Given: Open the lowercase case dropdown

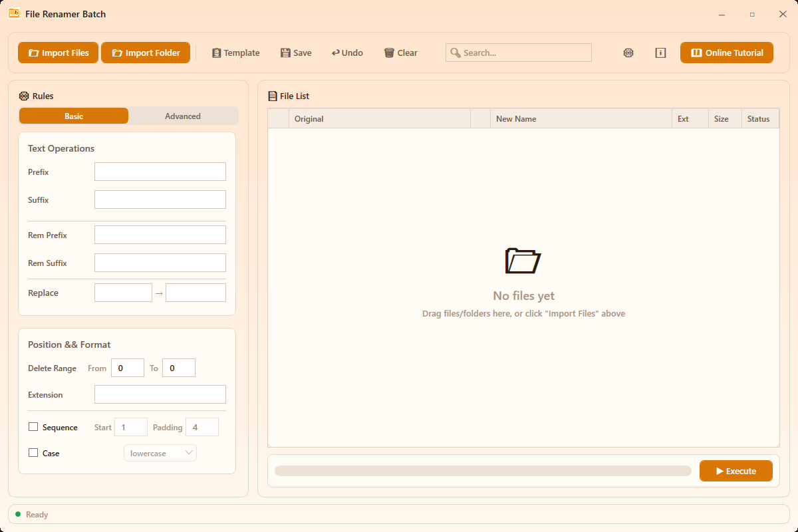Looking at the screenshot, I should pyautogui.click(x=160, y=453).
